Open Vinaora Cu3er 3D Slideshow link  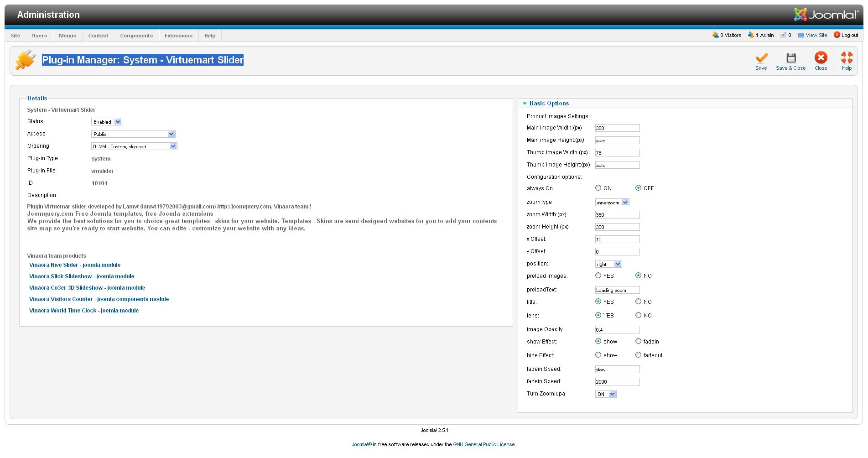87,288
